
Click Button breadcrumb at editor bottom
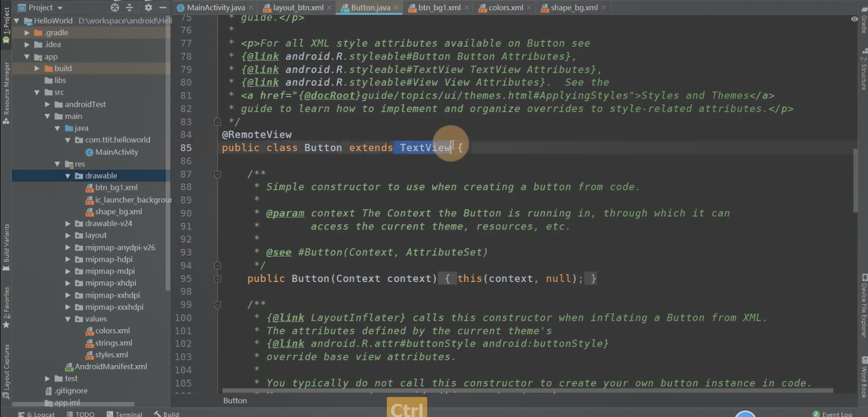click(235, 401)
